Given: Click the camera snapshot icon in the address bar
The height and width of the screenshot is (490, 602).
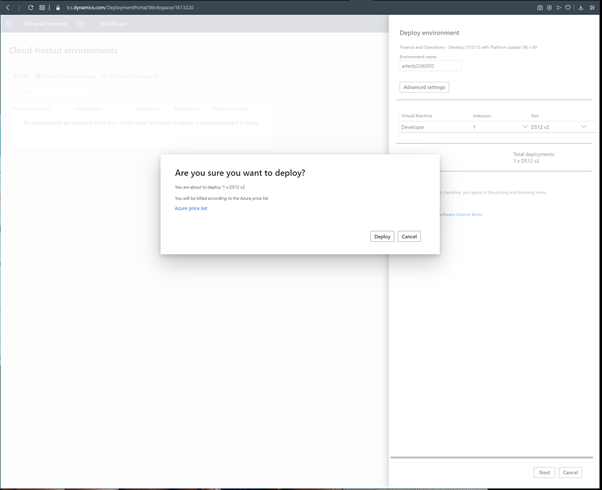Looking at the screenshot, I should [x=540, y=7].
